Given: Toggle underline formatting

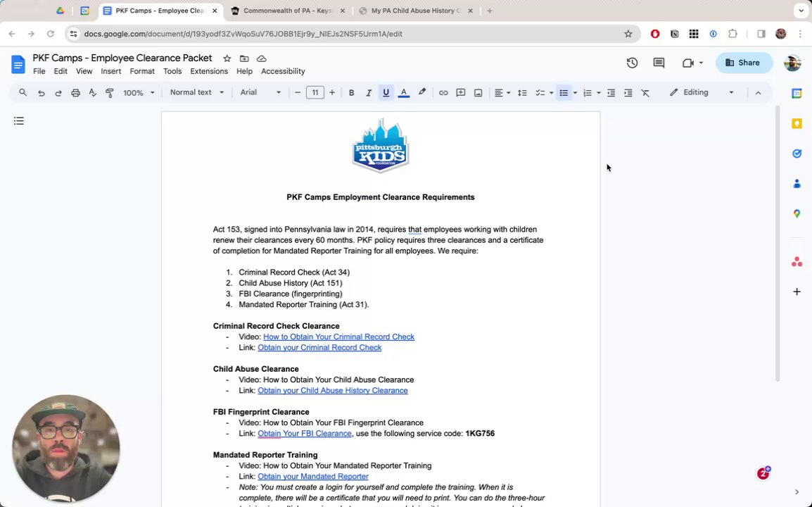Looking at the screenshot, I should pos(386,93).
